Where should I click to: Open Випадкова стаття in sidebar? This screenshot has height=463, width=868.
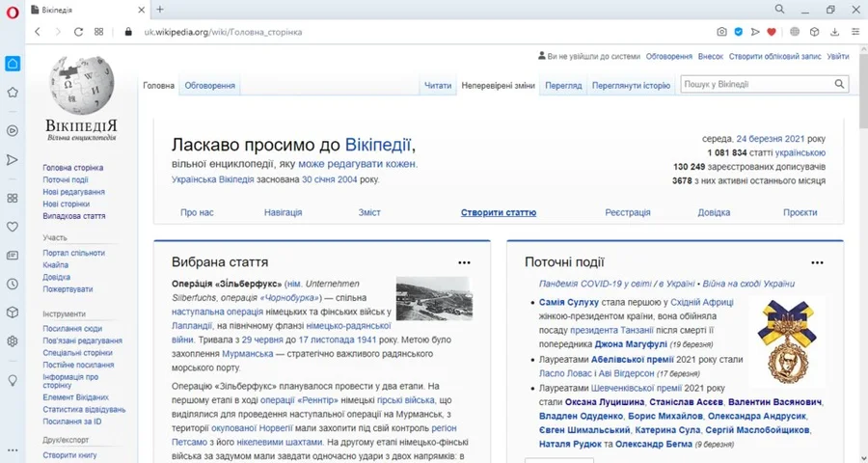74,216
